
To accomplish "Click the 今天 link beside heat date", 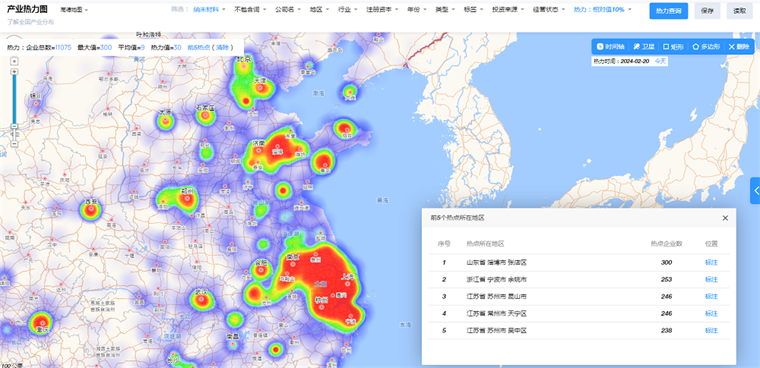I will [x=661, y=61].
